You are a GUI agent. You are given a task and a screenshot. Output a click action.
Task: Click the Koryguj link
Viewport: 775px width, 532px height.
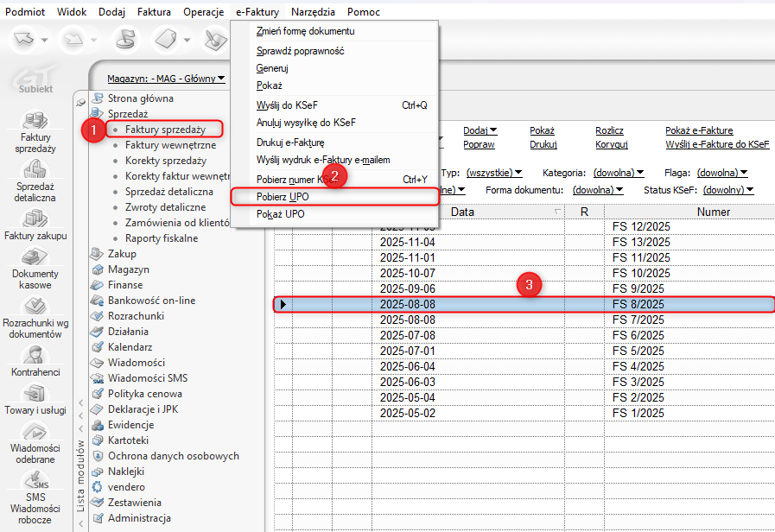611,144
